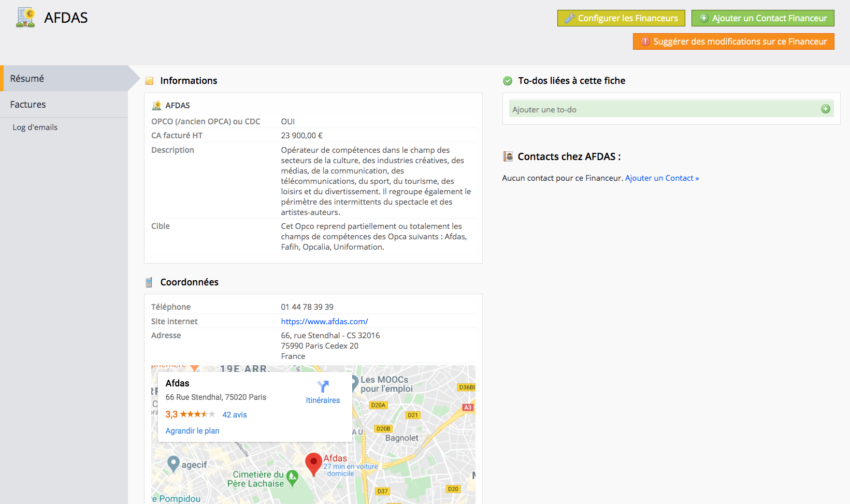Screen dimensions: 850x504
Task: Click the plus icon on Ajouter un Contact Financeur
Action: pyautogui.click(x=704, y=18)
